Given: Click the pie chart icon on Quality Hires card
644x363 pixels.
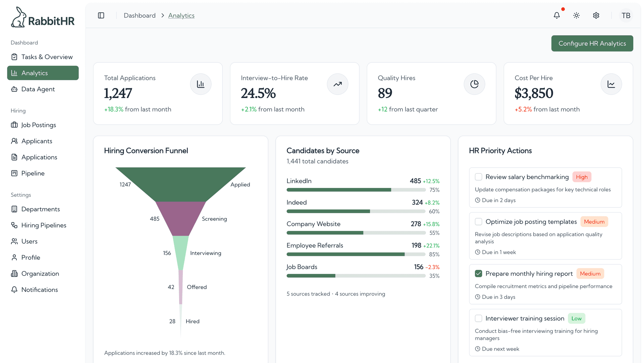Looking at the screenshot, I should pos(474,84).
